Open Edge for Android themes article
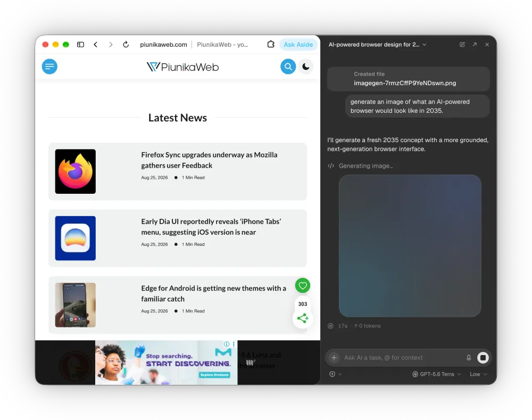This screenshot has height=420, width=532. click(x=213, y=293)
